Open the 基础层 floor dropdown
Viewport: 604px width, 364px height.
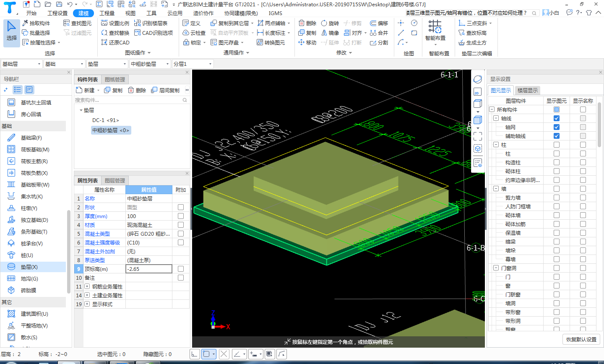pyautogui.click(x=21, y=64)
